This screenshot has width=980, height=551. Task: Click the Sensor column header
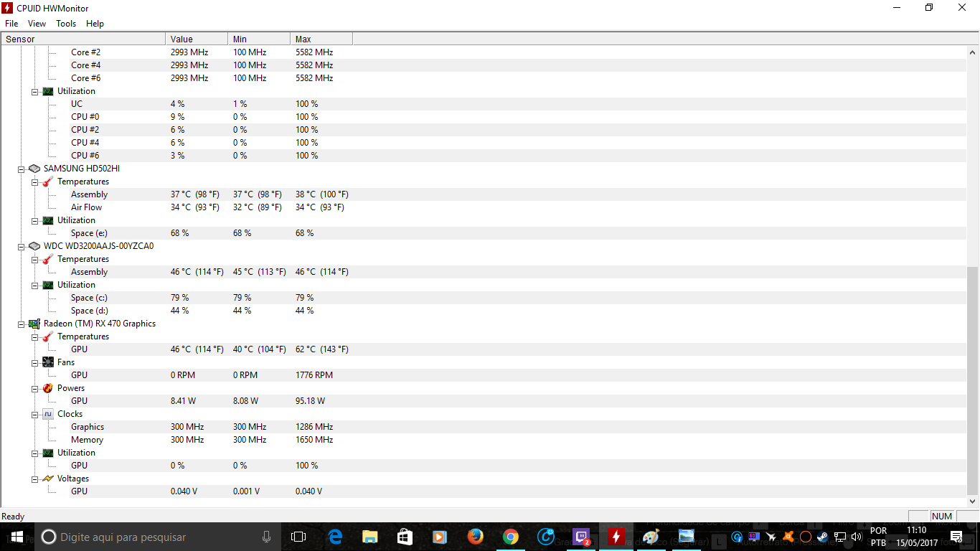tap(83, 39)
